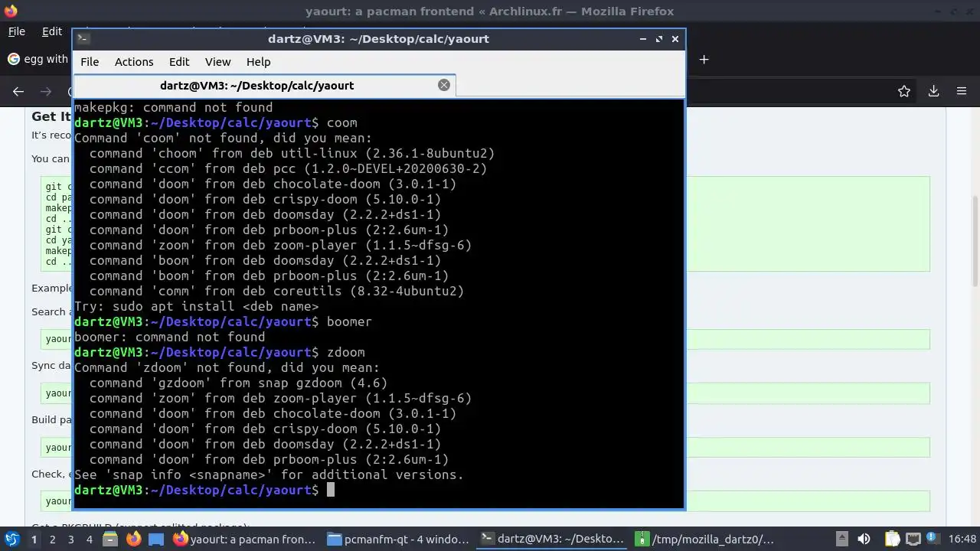Go back in Firefox
The width and height of the screenshot is (980, 551).
[x=18, y=91]
